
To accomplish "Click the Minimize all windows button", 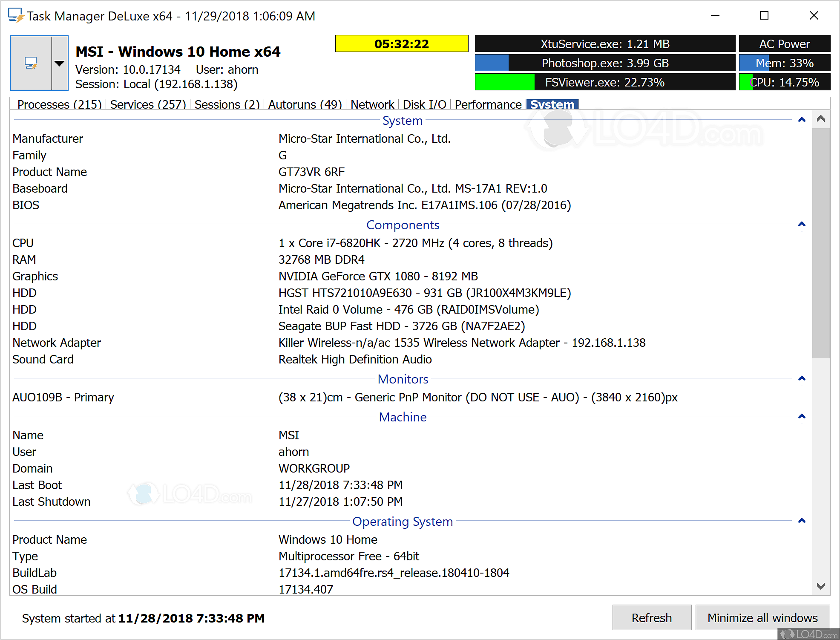I will [762, 617].
